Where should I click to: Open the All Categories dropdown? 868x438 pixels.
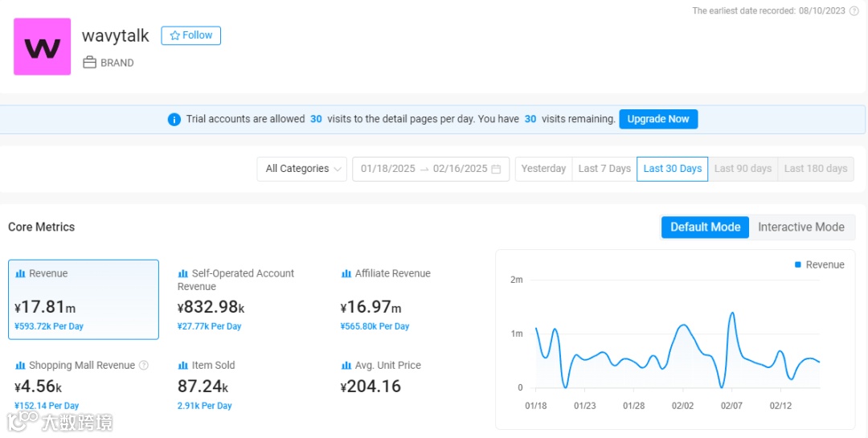pyautogui.click(x=301, y=169)
